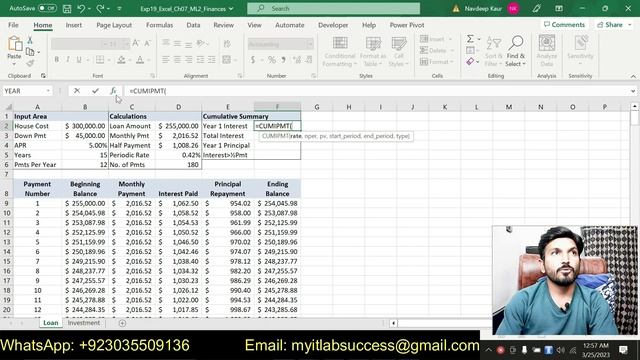Click the Insert Function fx icon
This screenshot has width=640, height=360.
(x=113, y=91)
